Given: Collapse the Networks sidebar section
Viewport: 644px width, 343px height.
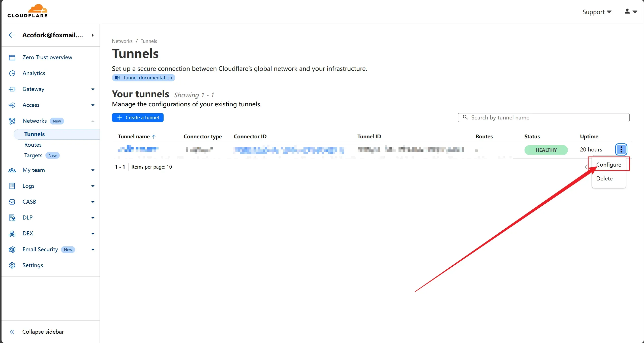Looking at the screenshot, I should (93, 121).
